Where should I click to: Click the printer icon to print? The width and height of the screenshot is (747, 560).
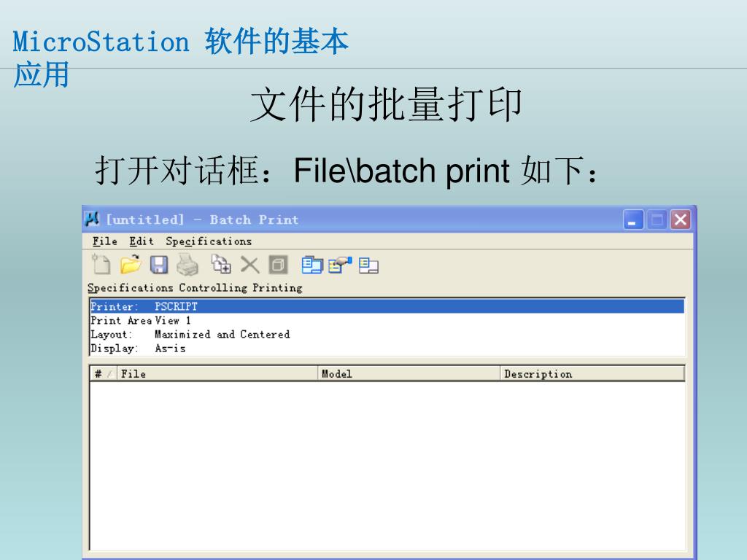tap(187, 265)
